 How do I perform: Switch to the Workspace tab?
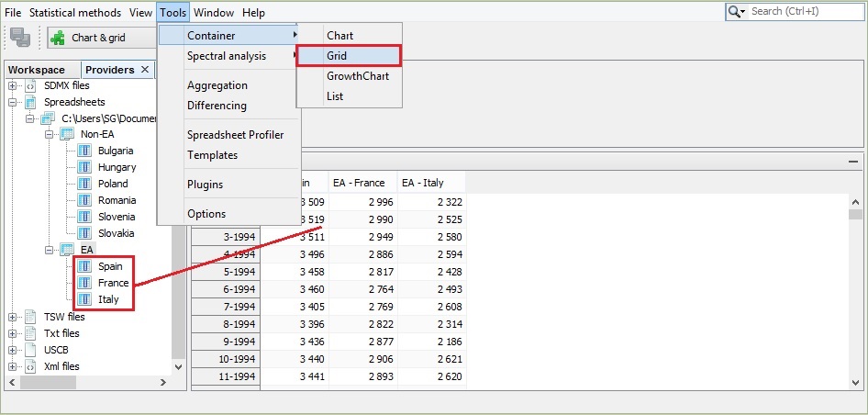(37, 70)
